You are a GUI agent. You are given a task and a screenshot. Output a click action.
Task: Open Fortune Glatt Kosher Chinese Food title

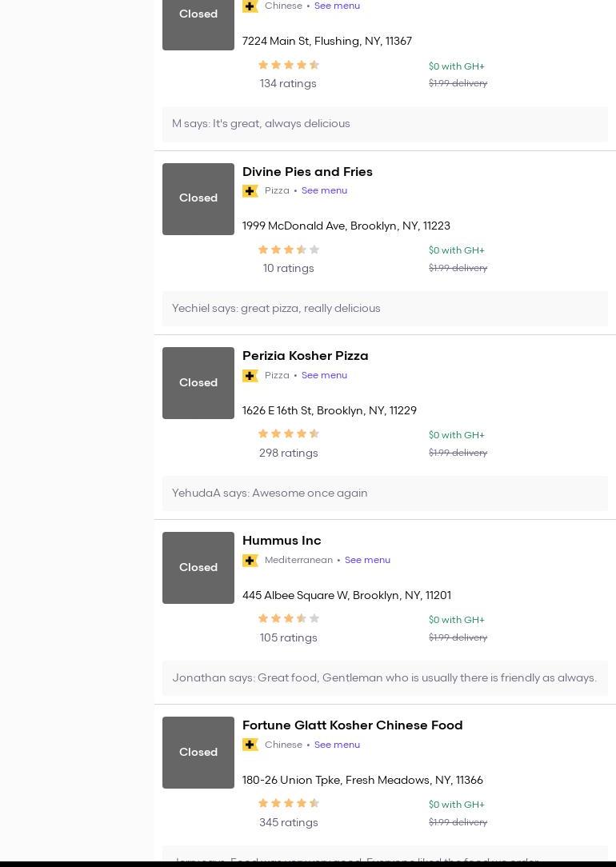(x=352, y=725)
